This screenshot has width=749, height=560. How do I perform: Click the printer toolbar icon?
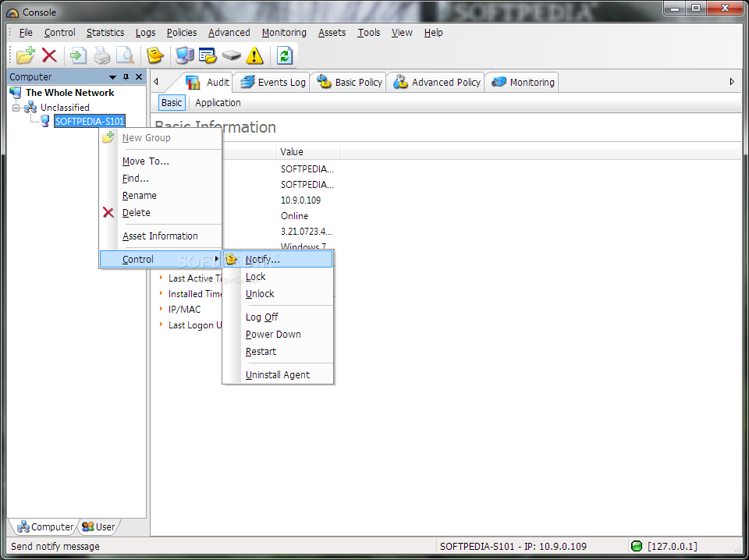101,55
